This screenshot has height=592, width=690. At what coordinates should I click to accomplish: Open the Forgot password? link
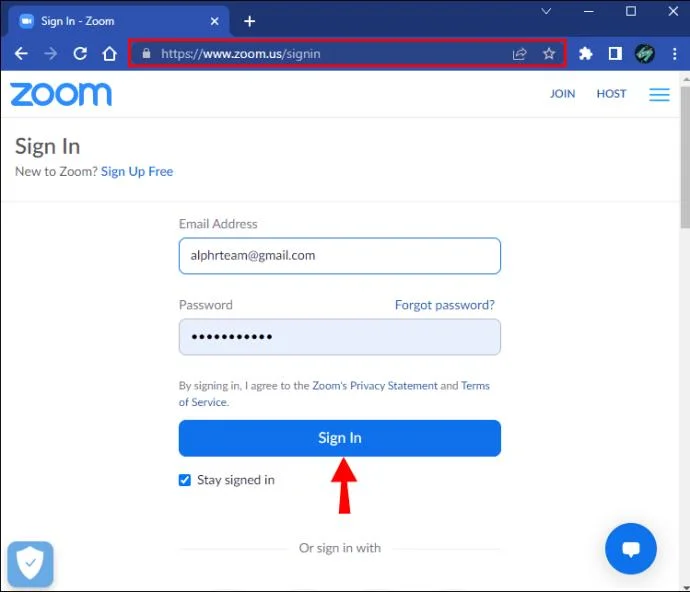[444, 305]
